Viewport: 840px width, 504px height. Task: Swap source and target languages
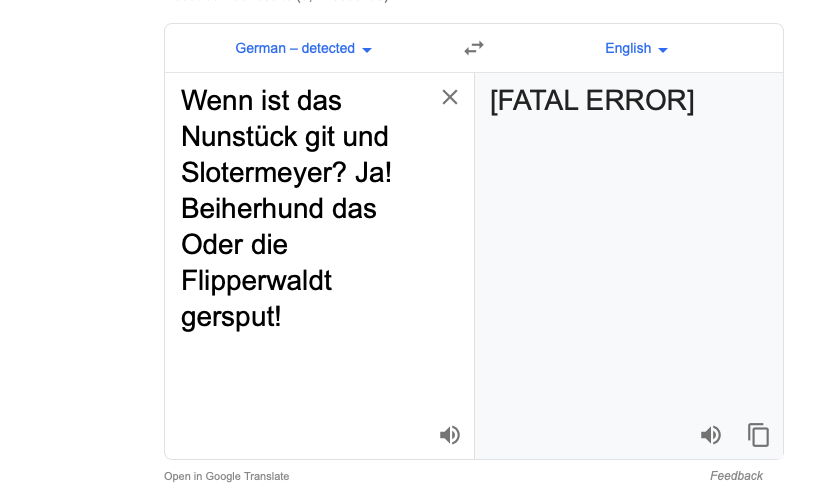tap(474, 48)
